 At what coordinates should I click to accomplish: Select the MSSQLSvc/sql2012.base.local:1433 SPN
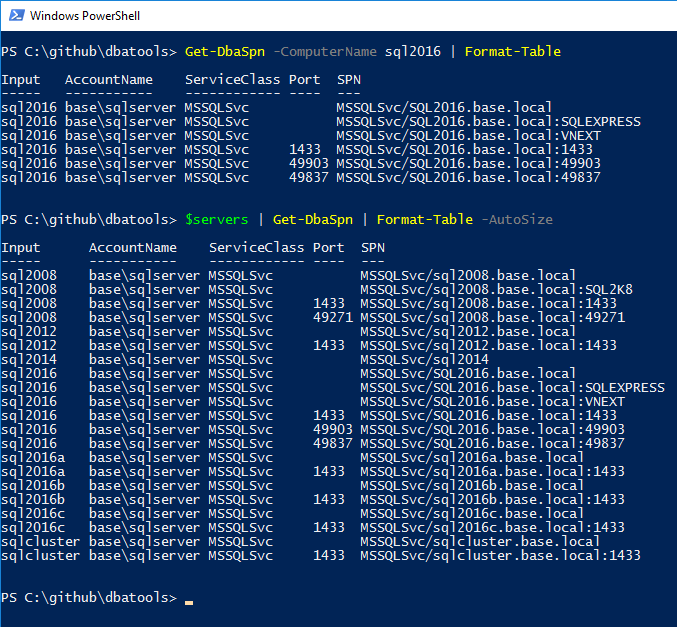click(x=488, y=345)
